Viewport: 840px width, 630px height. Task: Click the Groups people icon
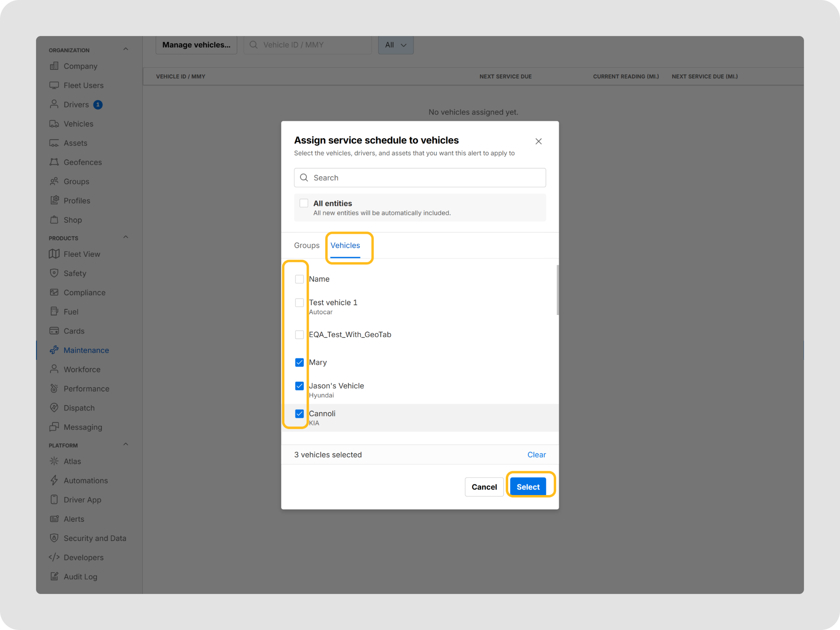tap(54, 181)
